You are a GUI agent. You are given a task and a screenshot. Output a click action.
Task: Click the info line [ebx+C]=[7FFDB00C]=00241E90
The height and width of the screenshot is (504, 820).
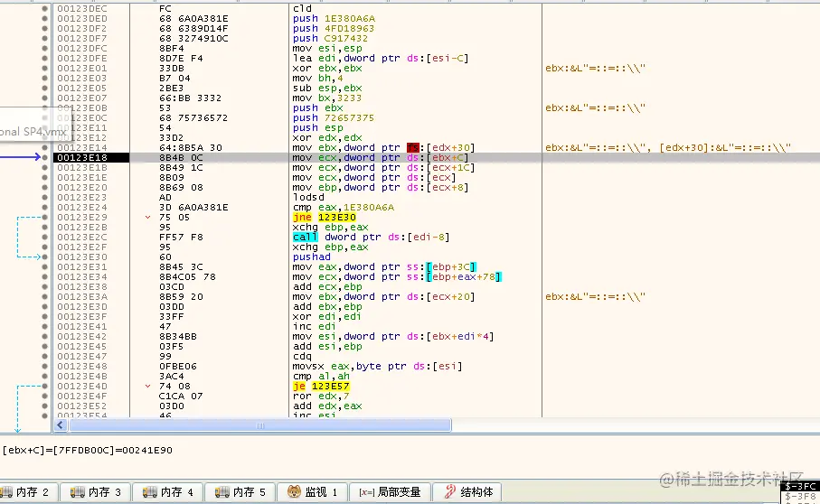tap(88, 450)
